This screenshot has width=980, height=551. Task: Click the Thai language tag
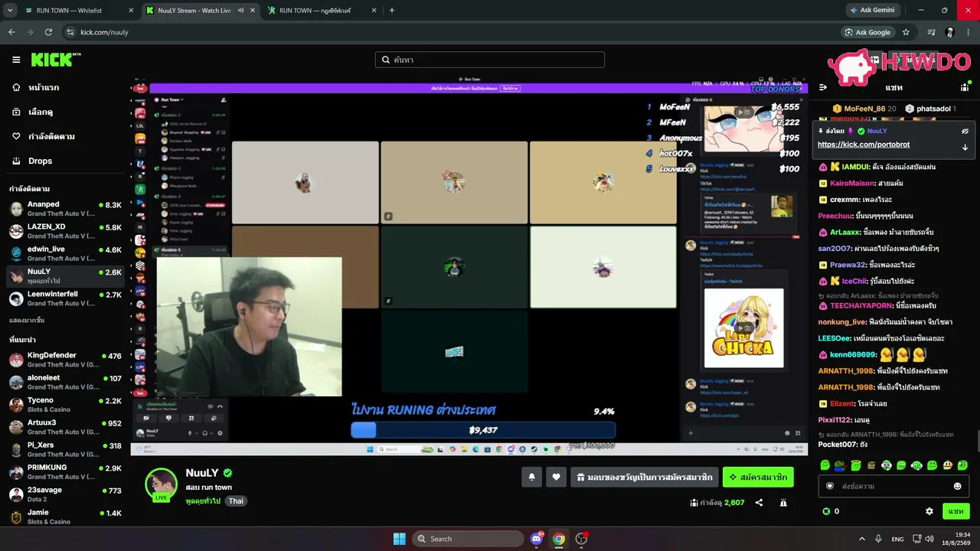point(236,501)
